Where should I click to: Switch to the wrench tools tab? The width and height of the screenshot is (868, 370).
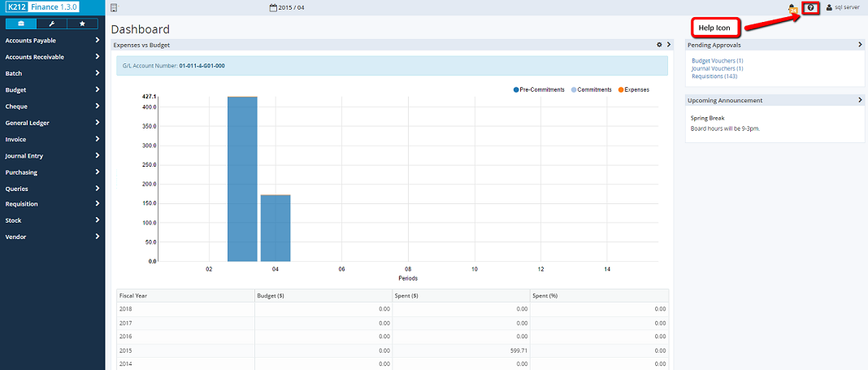point(52,24)
